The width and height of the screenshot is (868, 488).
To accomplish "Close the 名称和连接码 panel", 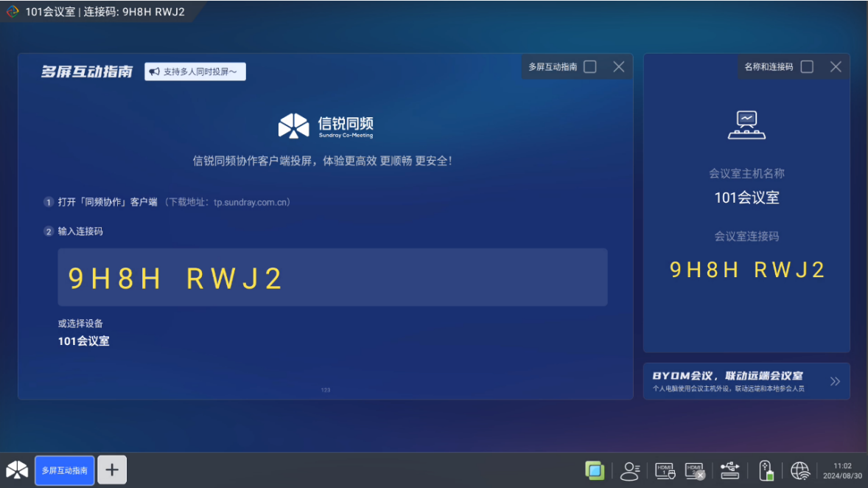I will tap(836, 66).
